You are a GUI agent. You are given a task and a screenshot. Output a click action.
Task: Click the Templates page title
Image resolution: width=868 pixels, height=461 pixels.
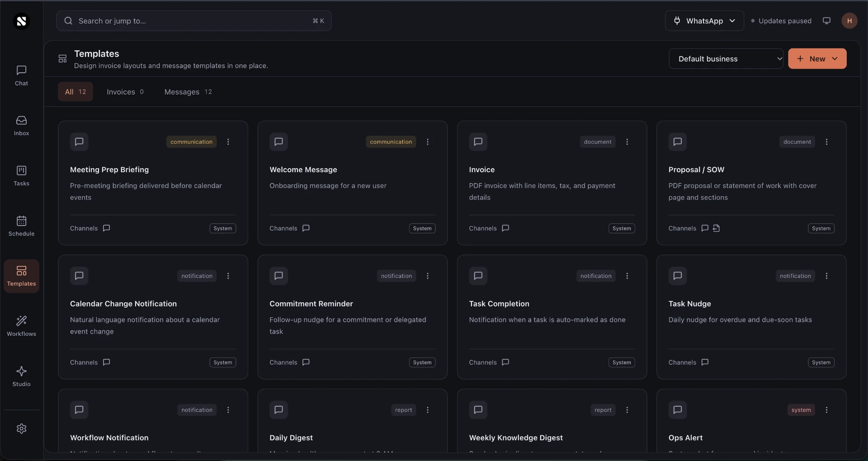coord(97,54)
